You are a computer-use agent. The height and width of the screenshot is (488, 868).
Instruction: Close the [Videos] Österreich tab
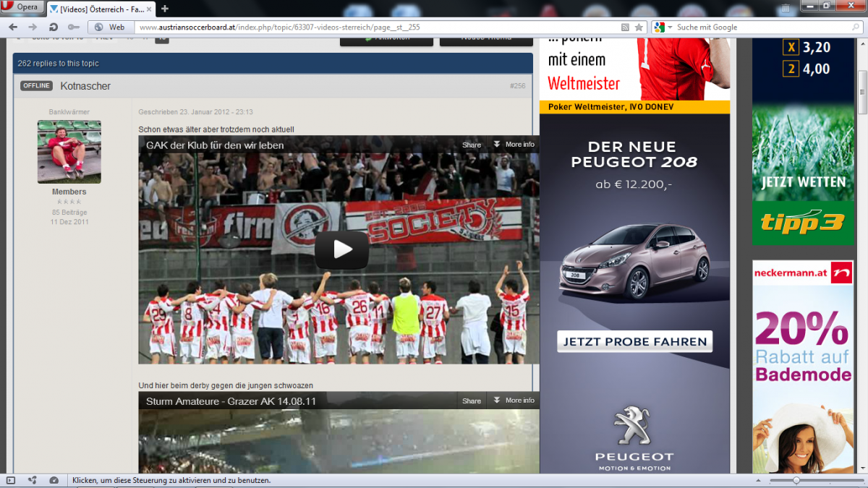148,9
